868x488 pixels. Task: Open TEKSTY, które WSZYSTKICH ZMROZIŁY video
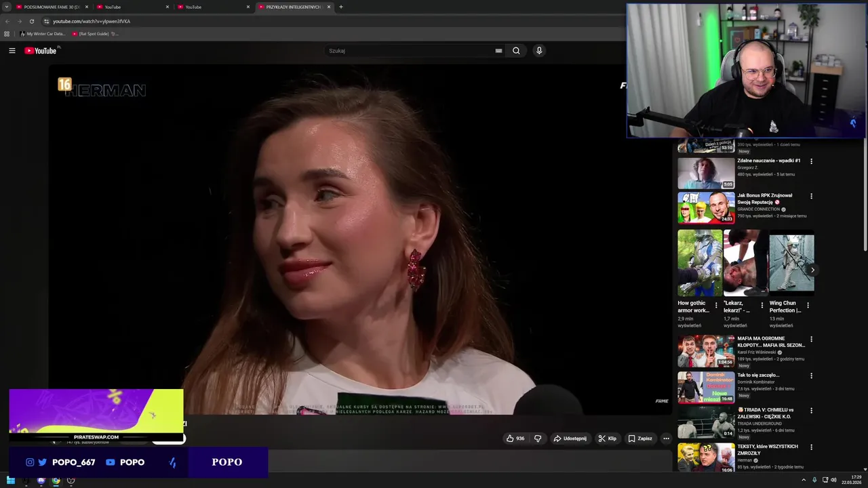click(x=768, y=449)
